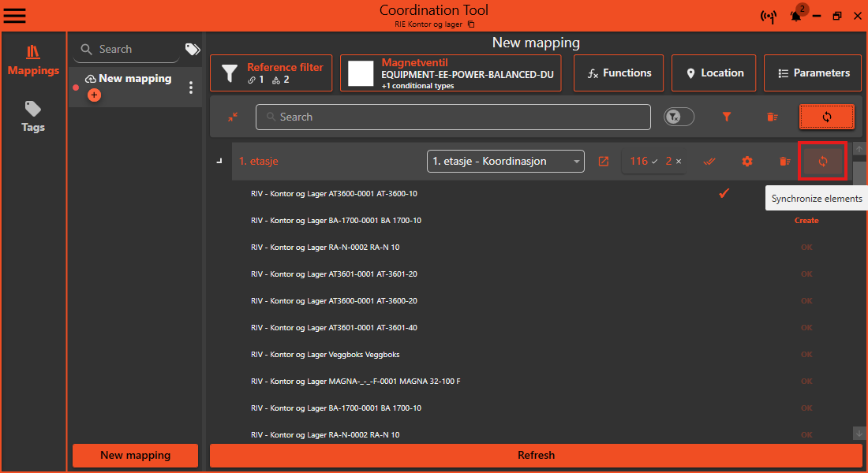Click the Synchronize elements icon for 1. etasje

[823, 161]
